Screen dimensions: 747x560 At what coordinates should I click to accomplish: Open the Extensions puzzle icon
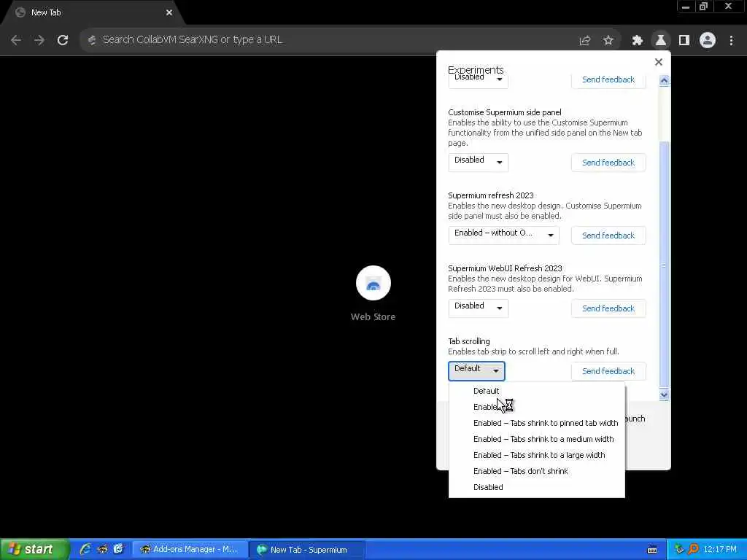637,41
